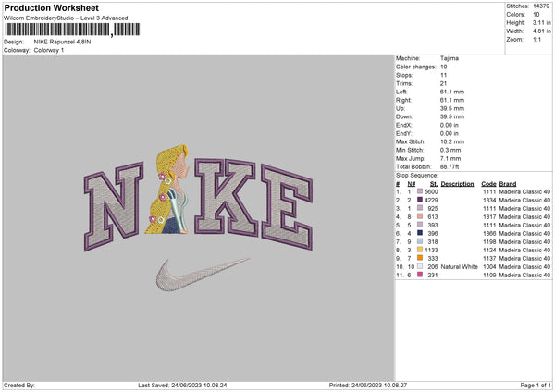Image resolution: width=555 pixels, height=392 pixels.
Task: Click the yellow swatch in stop 8 row
Action: pyautogui.click(x=420, y=250)
